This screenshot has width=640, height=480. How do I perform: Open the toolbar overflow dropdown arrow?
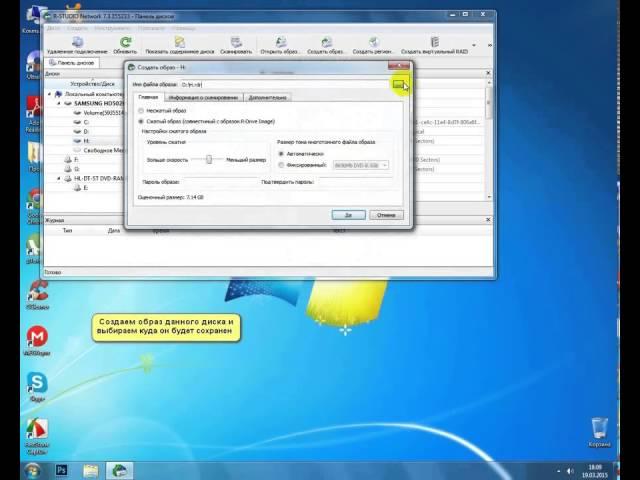474,45
